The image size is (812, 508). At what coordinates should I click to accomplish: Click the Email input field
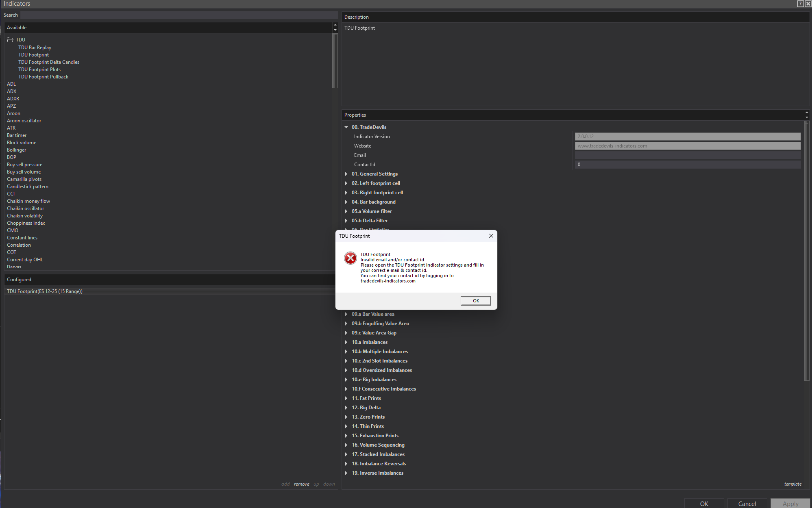[x=687, y=155]
